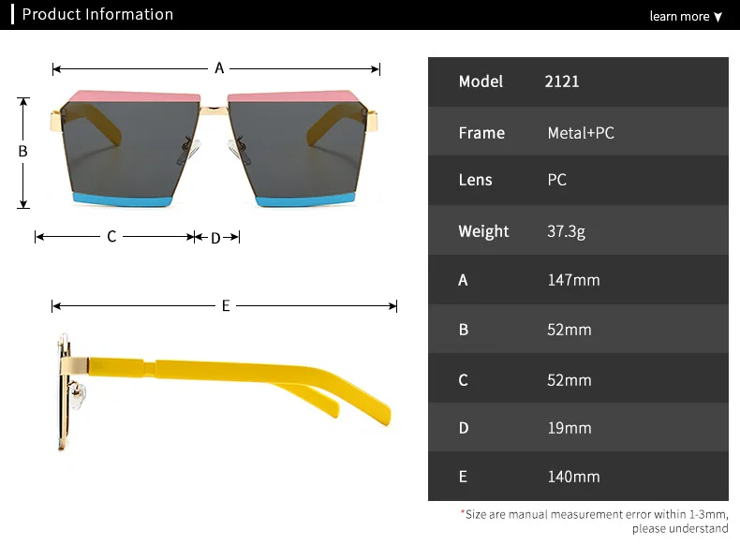Image resolution: width=740 pixels, height=560 pixels.
Task: Click the size measurement error note
Action: pyautogui.click(x=595, y=522)
